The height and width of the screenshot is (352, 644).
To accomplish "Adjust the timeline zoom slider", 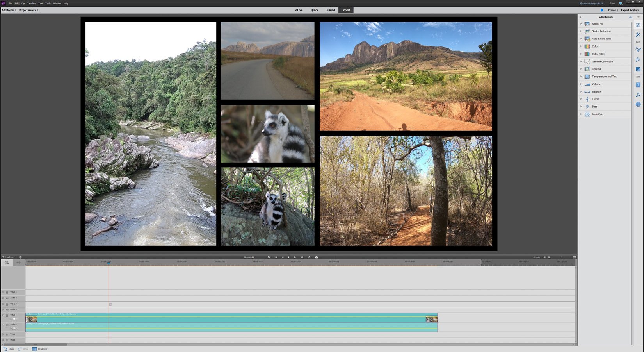I will click(x=561, y=257).
